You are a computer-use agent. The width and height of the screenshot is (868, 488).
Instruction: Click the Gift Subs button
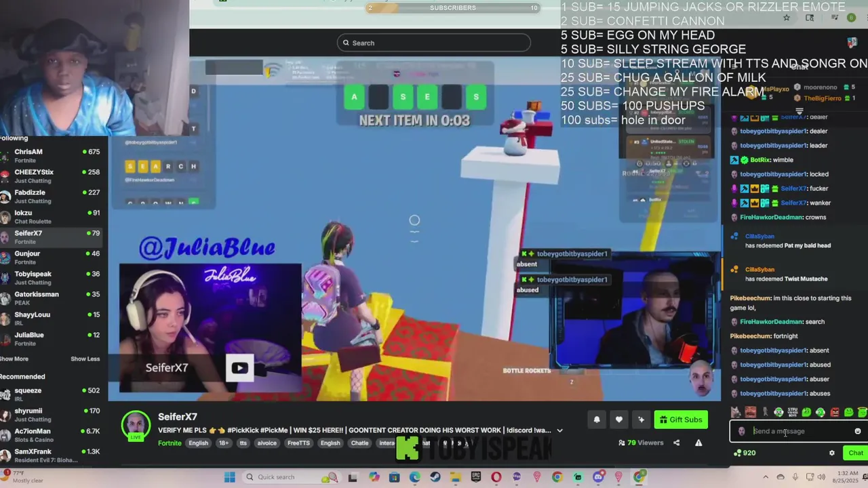[x=681, y=420]
